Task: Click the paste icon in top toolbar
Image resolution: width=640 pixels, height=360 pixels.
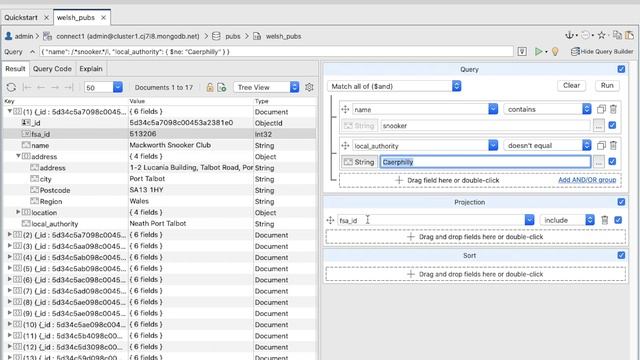Action: point(630,36)
